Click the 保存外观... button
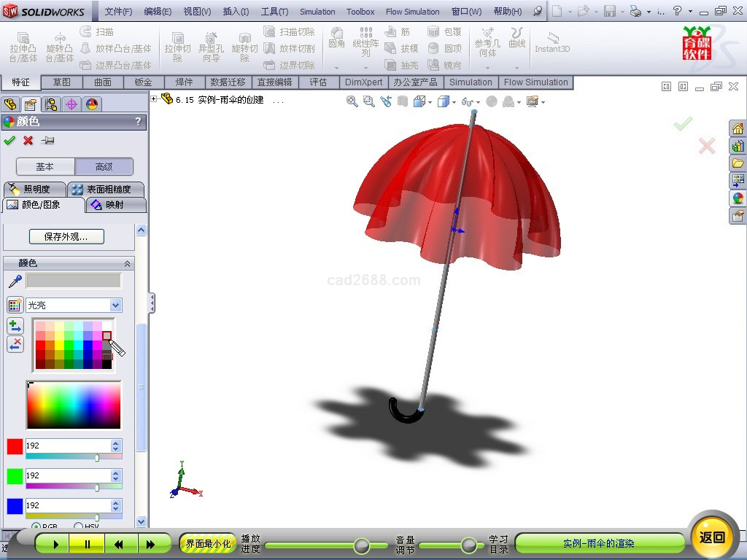Viewport: 747px width, 560px height. [66, 237]
